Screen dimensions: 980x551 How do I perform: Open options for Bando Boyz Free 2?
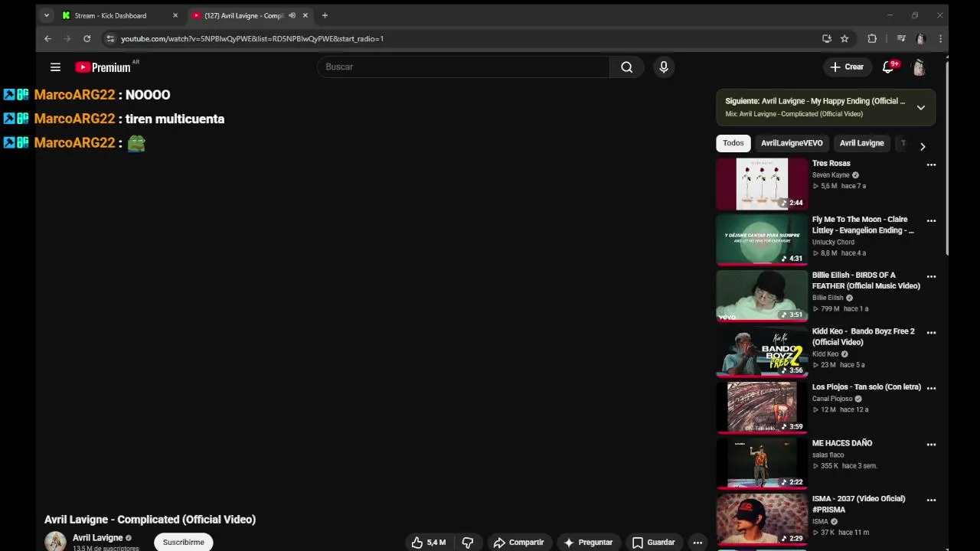click(x=931, y=332)
